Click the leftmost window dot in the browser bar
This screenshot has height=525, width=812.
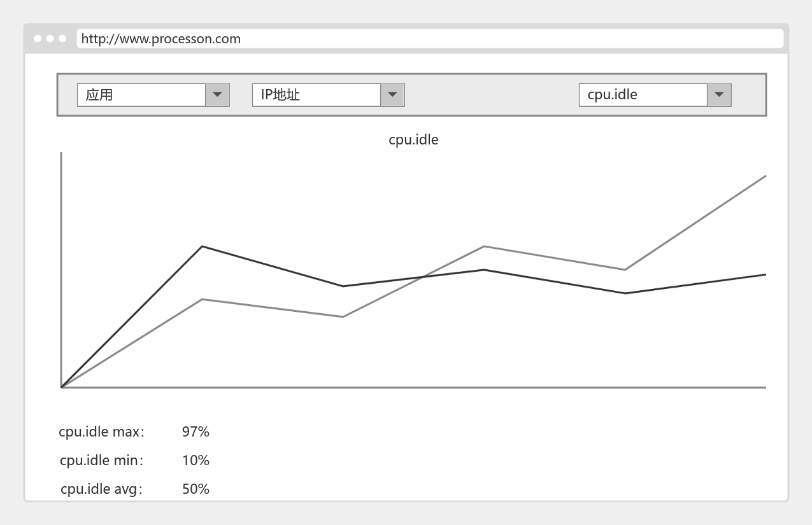click(38, 39)
